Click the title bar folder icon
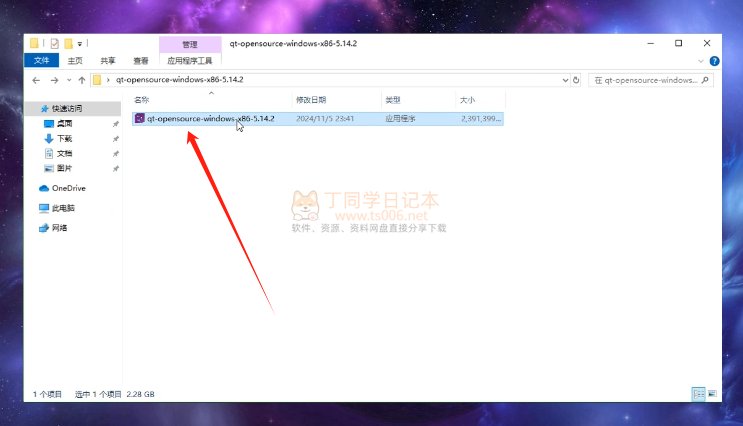This screenshot has width=743, height=426. click(34, 44)
